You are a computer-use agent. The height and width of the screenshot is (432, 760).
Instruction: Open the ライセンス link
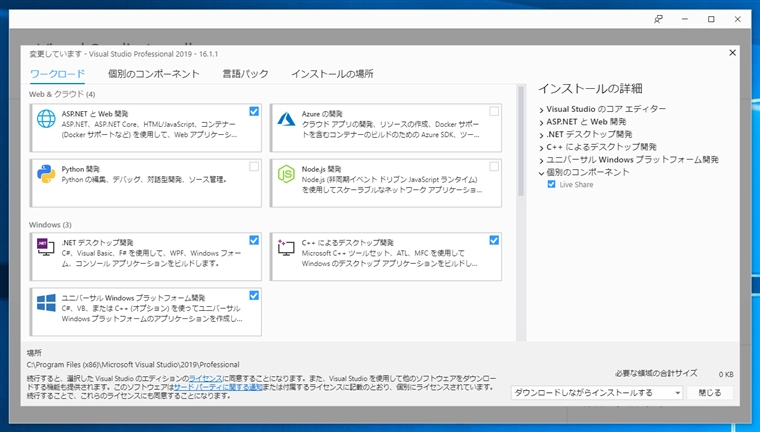coord(206,378)
